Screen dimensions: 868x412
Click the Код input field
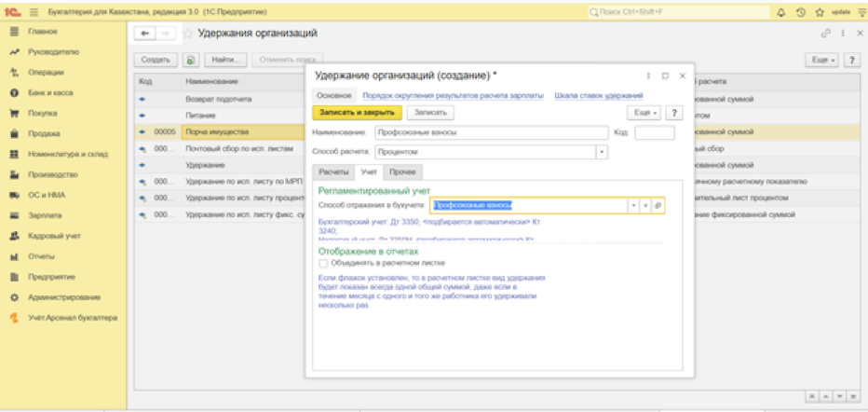click(655, 133)
